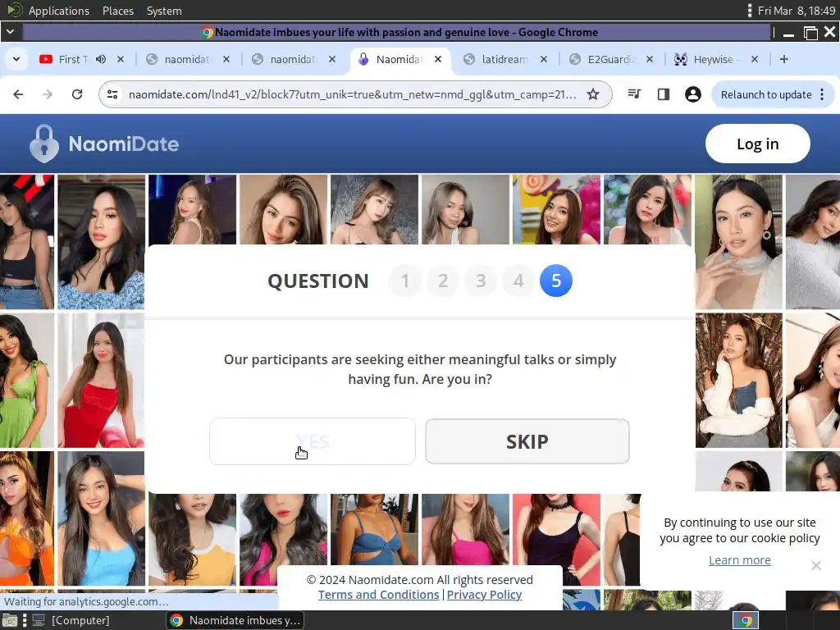
Task: Click the address bar URL field
Action: [352, 94]
